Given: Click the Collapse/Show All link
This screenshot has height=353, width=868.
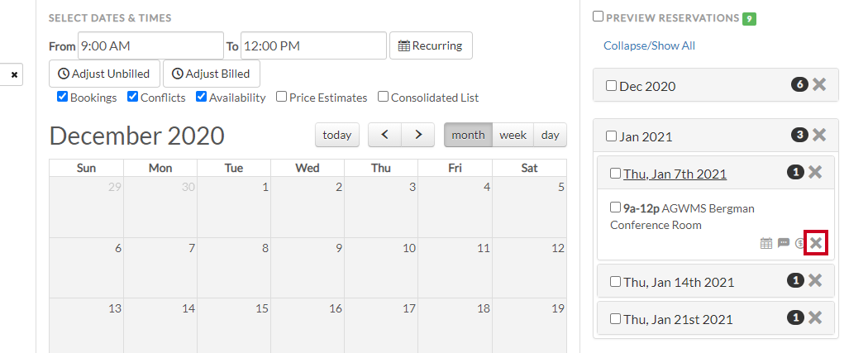Looking at the screenshot, I should [x=649, y=45].
